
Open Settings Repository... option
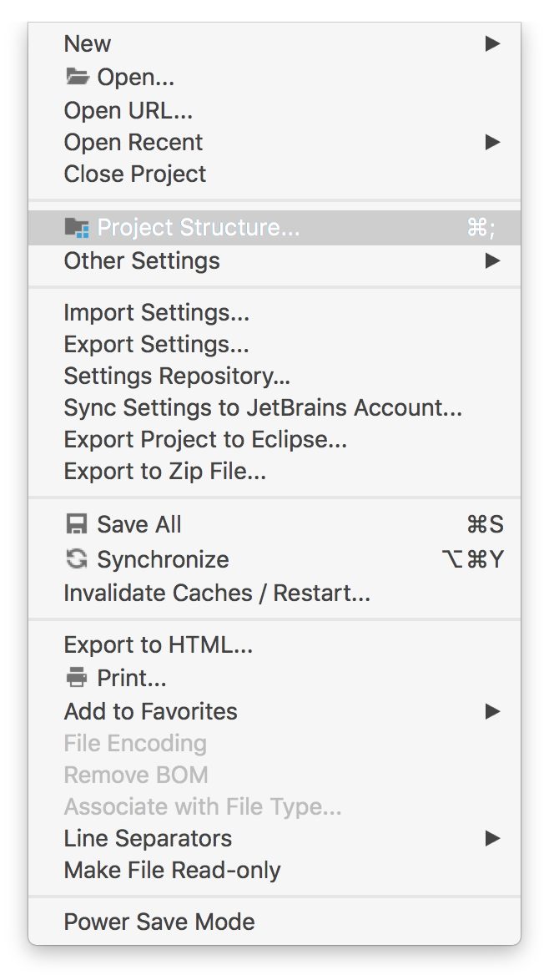tap(274, 376)
